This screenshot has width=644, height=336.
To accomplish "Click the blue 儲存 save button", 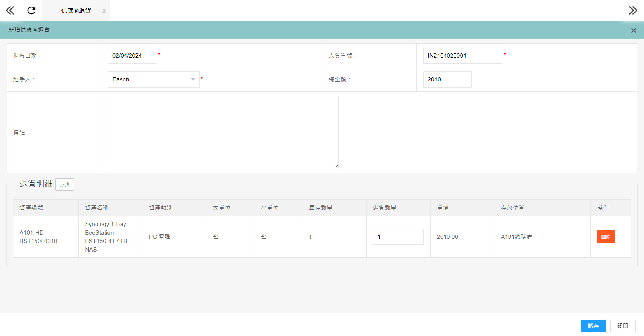I will (x=593, y=326).
